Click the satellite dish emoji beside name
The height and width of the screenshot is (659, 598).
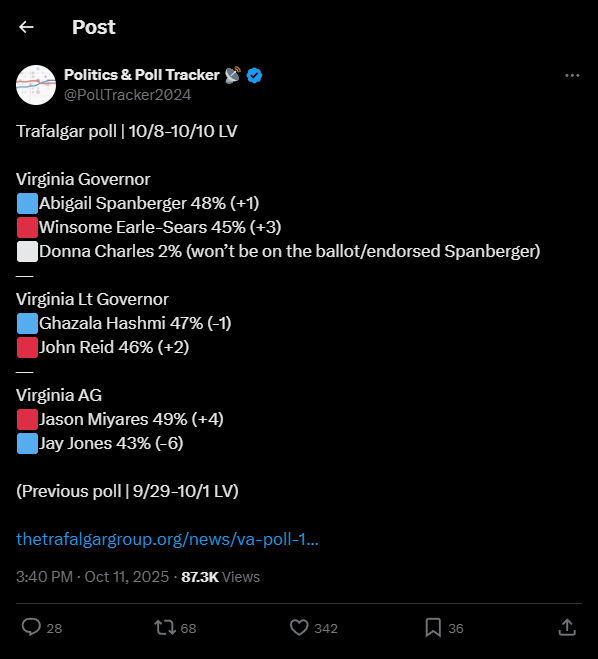[233, 75]
